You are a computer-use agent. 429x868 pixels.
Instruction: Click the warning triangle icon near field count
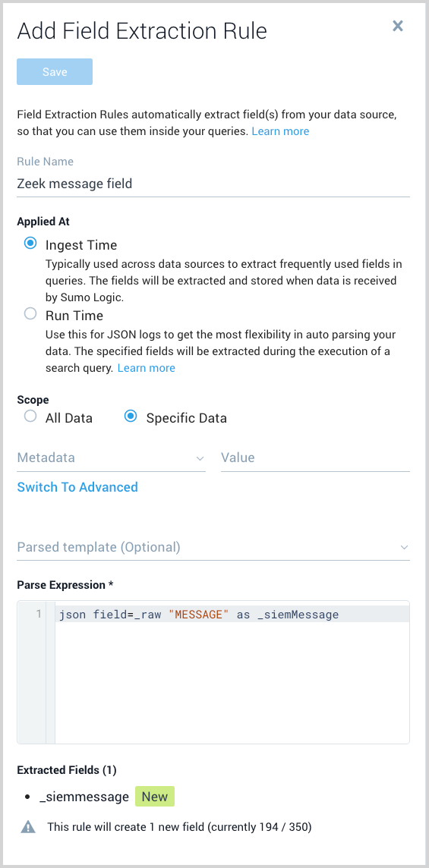coord(27,827)
